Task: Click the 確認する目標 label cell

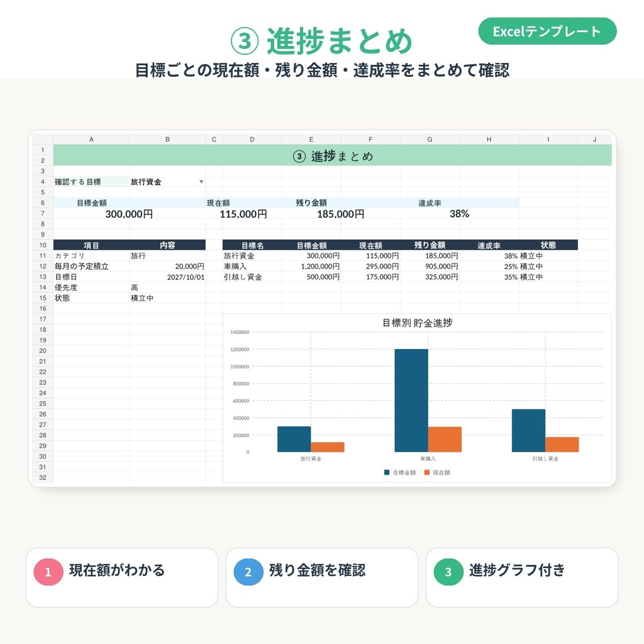Action: [91, 182]
